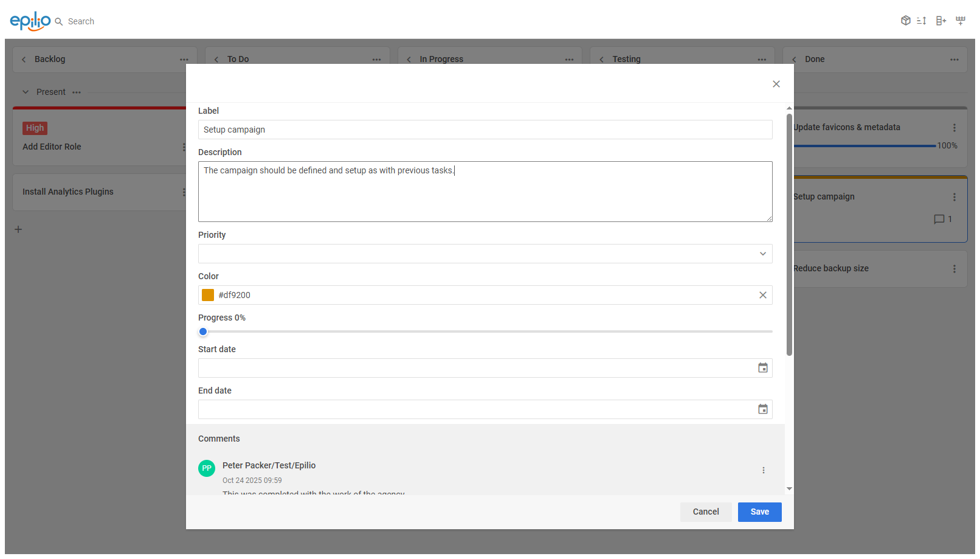Close the task edit dialog
The image size is (980, 559).
776,84
